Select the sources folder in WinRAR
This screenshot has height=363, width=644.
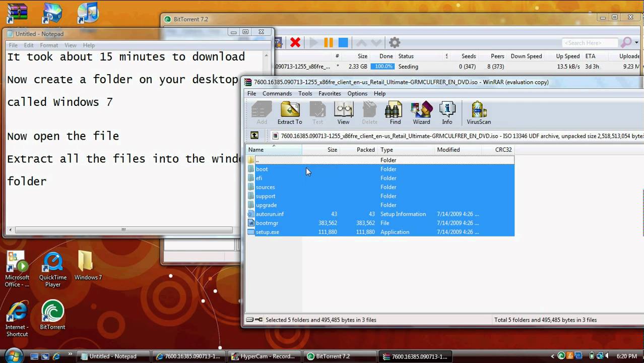coord(380,188)
